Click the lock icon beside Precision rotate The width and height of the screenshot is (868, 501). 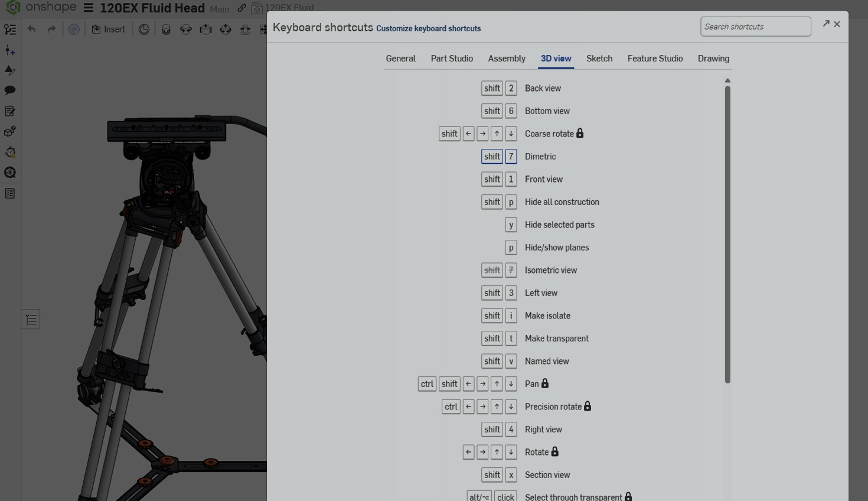coord(588,406)
